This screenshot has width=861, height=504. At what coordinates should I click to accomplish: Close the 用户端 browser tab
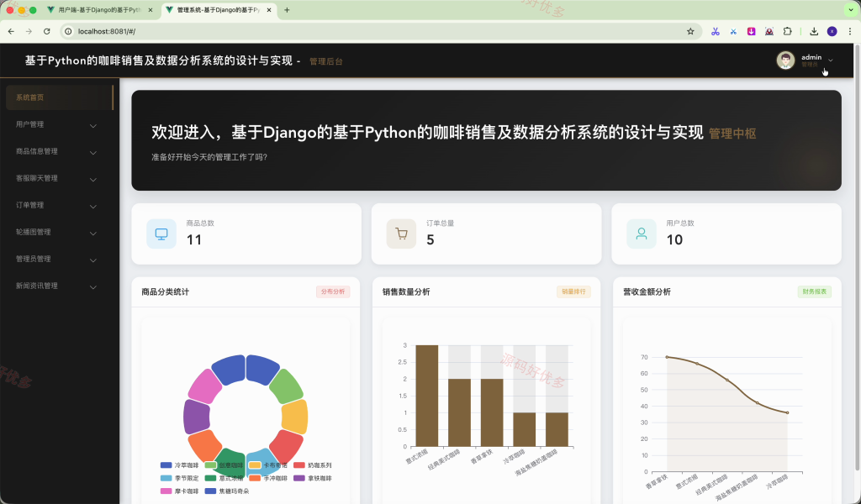151,10
